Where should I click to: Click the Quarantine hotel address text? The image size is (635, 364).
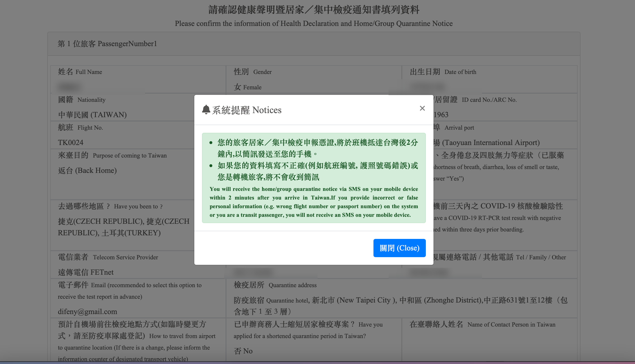tap(401, 306)
